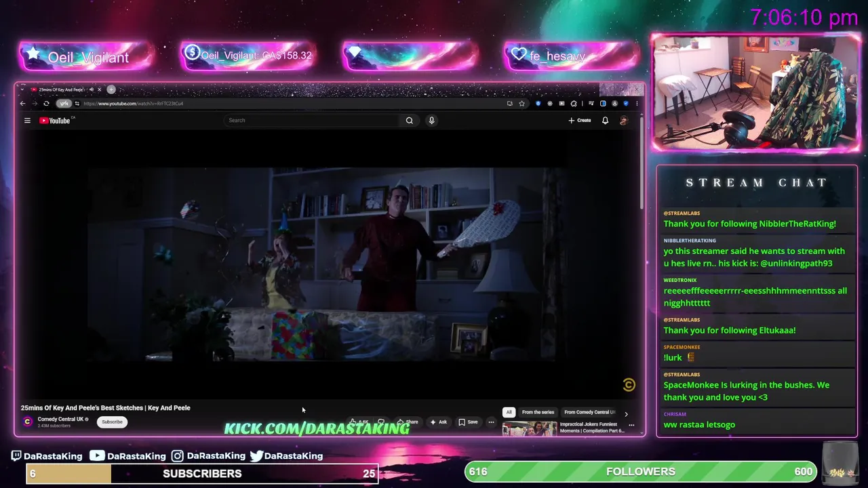Open the Create upload button
This screenshot has width=868, height=488.
[580, 121]
